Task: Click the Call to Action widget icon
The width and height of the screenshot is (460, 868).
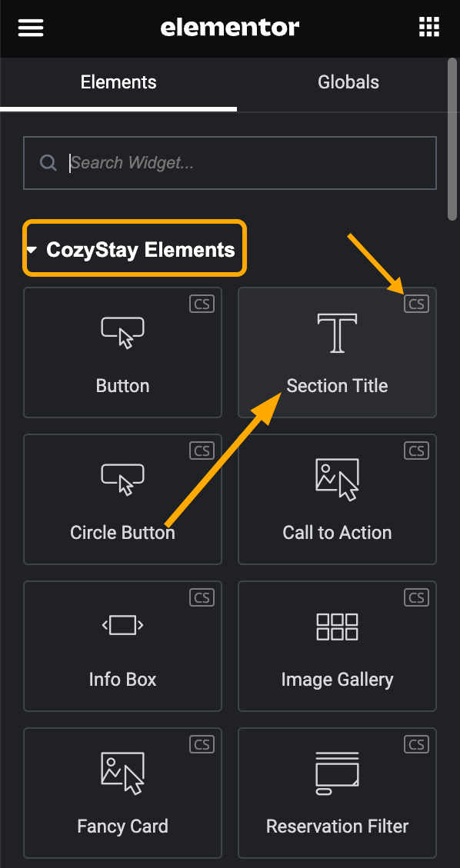Action: 336,478
